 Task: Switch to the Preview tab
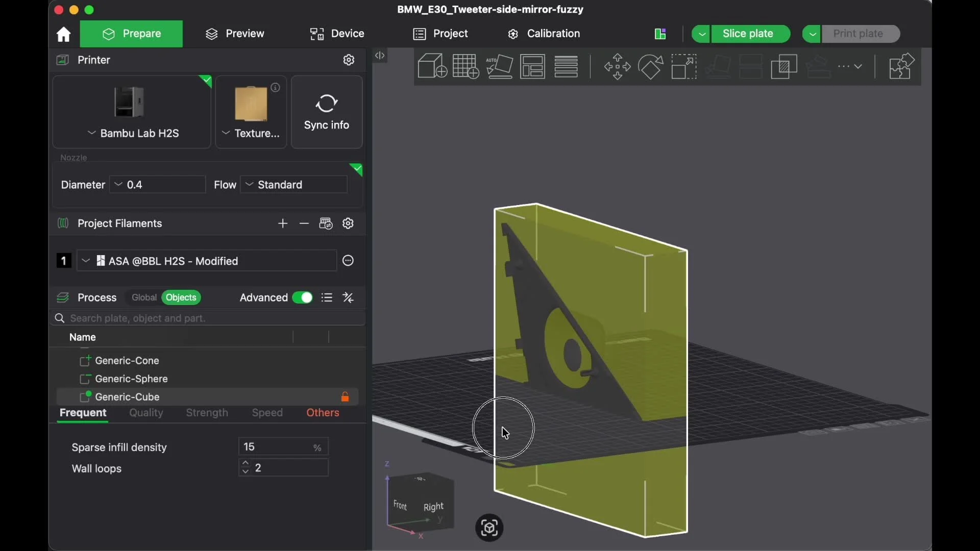[235, 34]
